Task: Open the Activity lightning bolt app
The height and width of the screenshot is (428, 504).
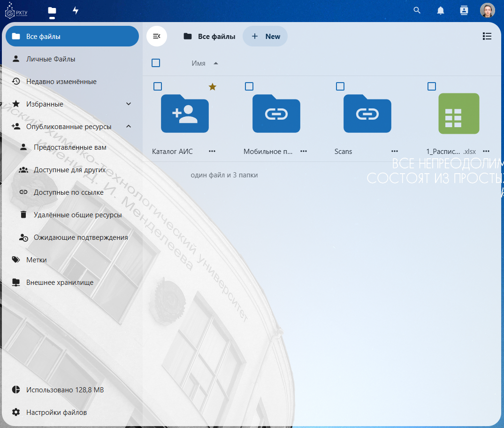Action: point(76,10)
